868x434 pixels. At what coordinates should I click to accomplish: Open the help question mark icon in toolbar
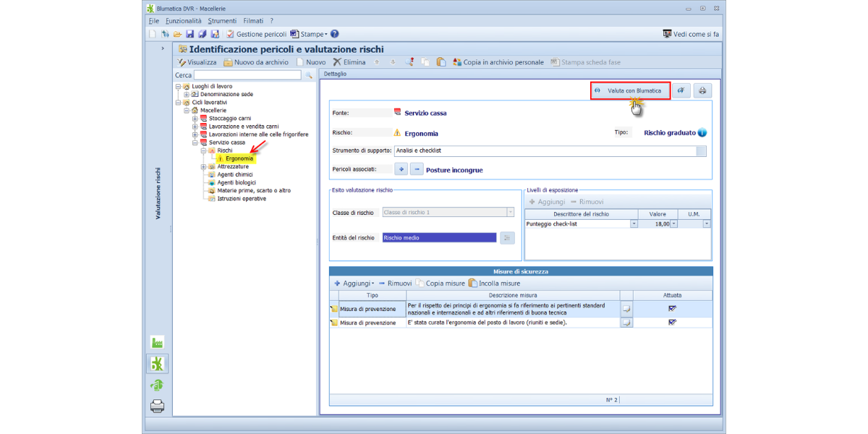coord(334,34)
